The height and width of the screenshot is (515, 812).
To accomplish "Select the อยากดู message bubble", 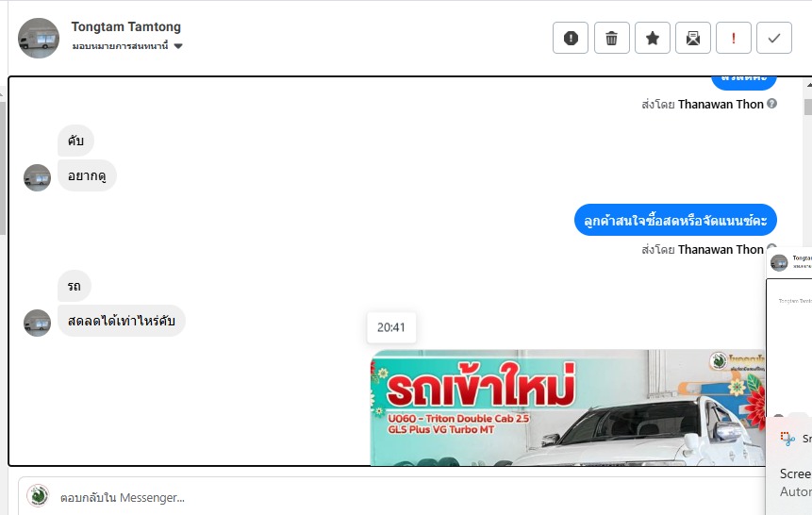I will 87,175.
